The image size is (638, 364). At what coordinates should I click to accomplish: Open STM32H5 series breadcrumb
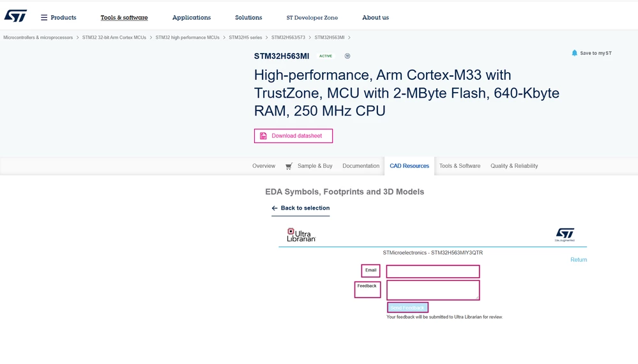245,38
